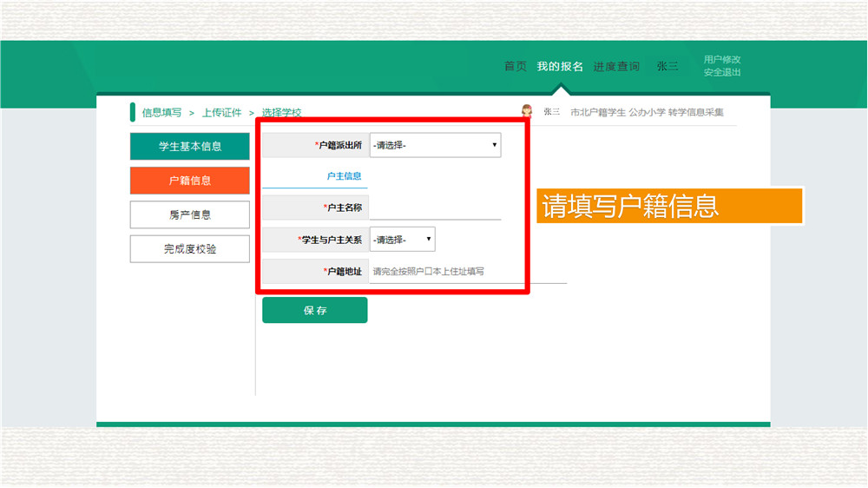Select the 户主信息 tab heading
This screenshot has width=868, height=488.
(344, 176)
